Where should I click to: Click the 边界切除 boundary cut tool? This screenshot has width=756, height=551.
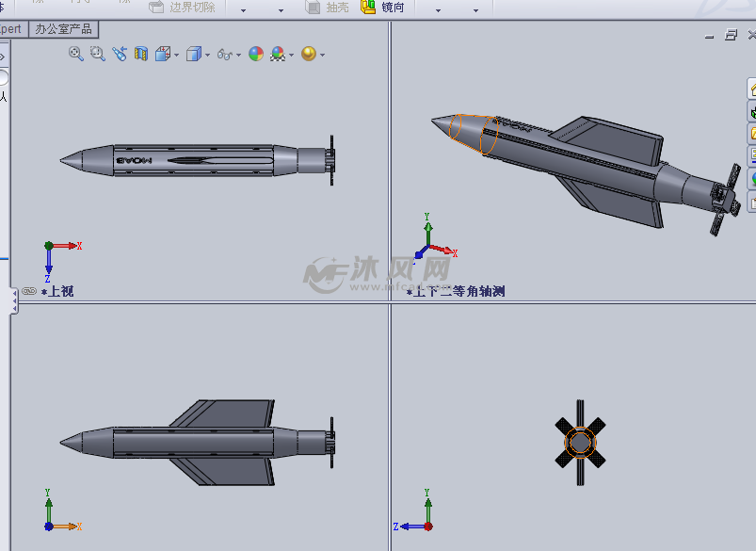coord(183,8)
